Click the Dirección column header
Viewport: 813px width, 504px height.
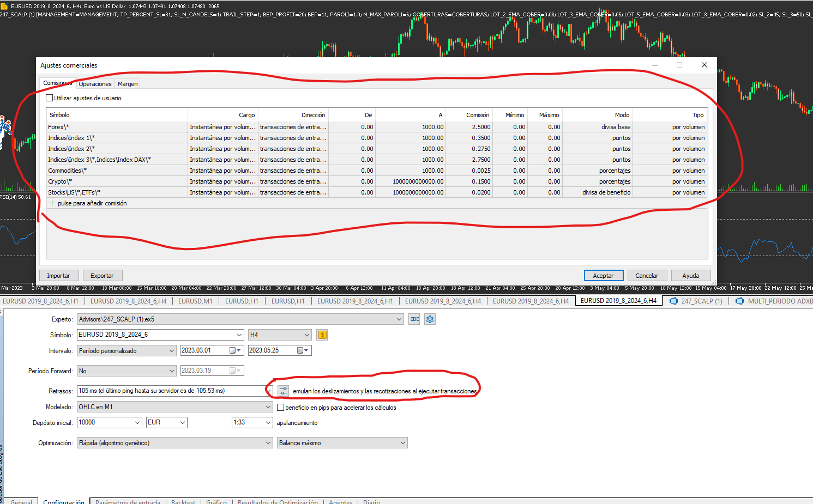pos(293,115)
